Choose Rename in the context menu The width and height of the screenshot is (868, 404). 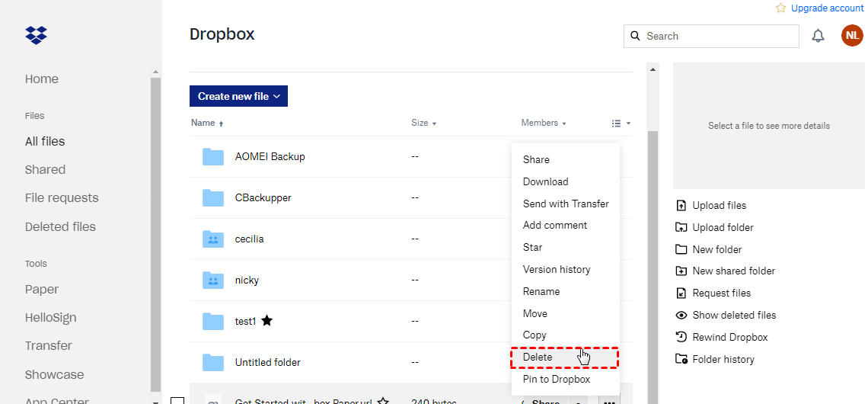541,291
